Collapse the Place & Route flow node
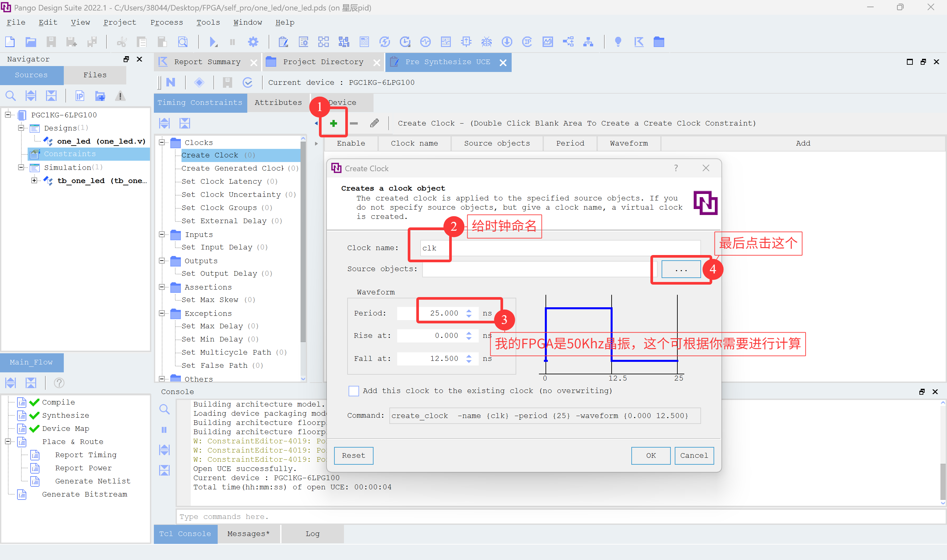This screenshot has height=560, width=947. (8, 441)
